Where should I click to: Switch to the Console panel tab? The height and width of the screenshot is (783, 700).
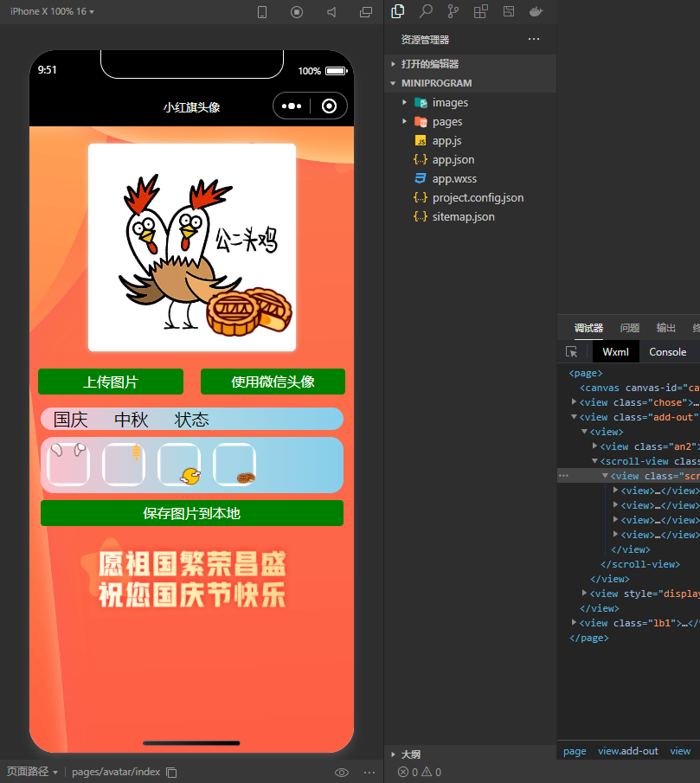point(667,352)
